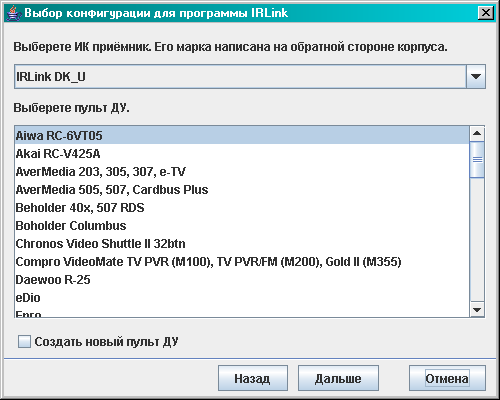Click the Назад button

click(x=253, y=378)
